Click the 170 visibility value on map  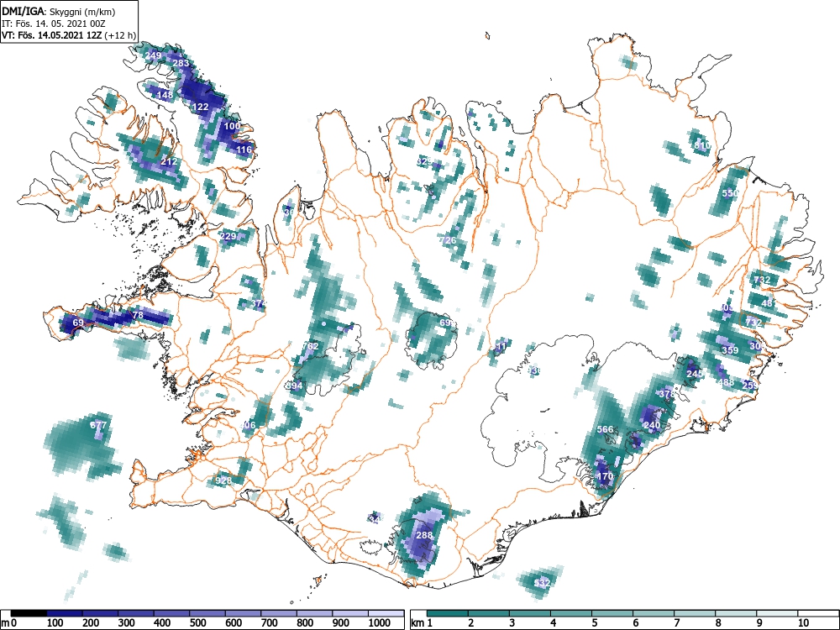pos(605,476)
